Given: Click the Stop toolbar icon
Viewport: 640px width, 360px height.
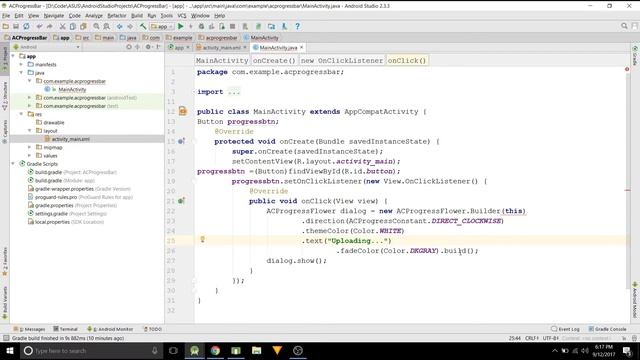Looking at the screenshot, I should (x=232, y=27).
